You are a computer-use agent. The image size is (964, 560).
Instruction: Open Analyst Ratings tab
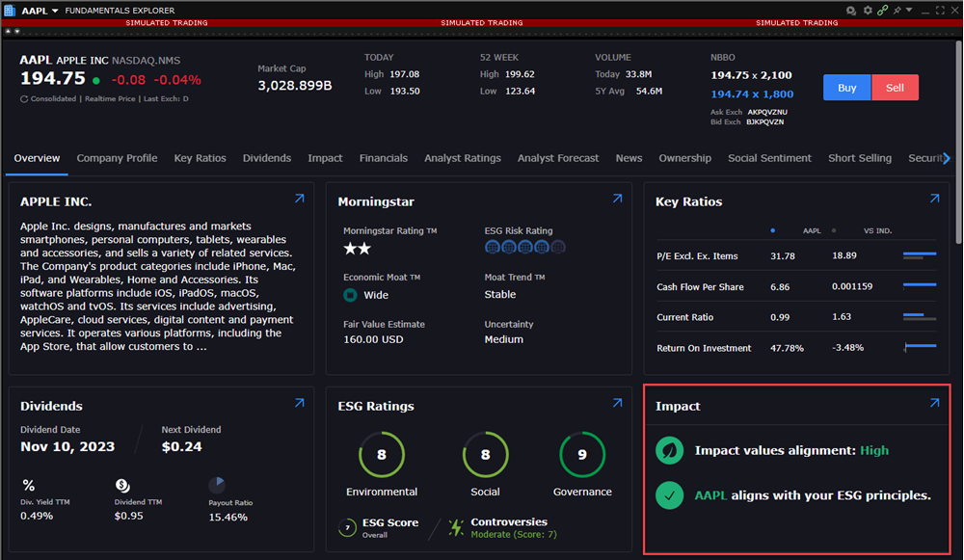click(463, 158)
